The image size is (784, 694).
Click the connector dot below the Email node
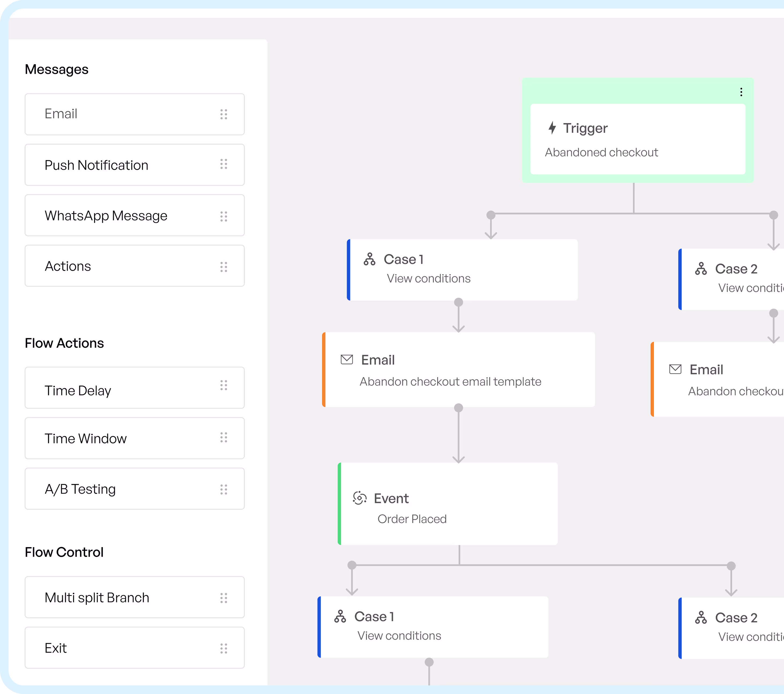pos(458,408)
